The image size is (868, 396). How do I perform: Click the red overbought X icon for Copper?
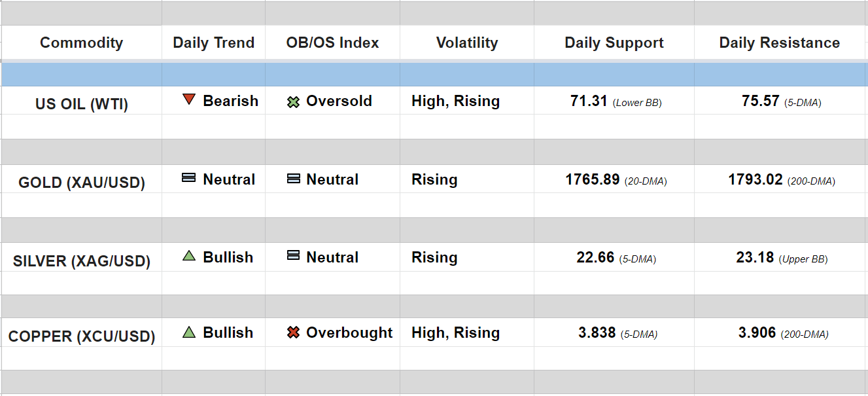pyautogui.click(x=294, y=333)
